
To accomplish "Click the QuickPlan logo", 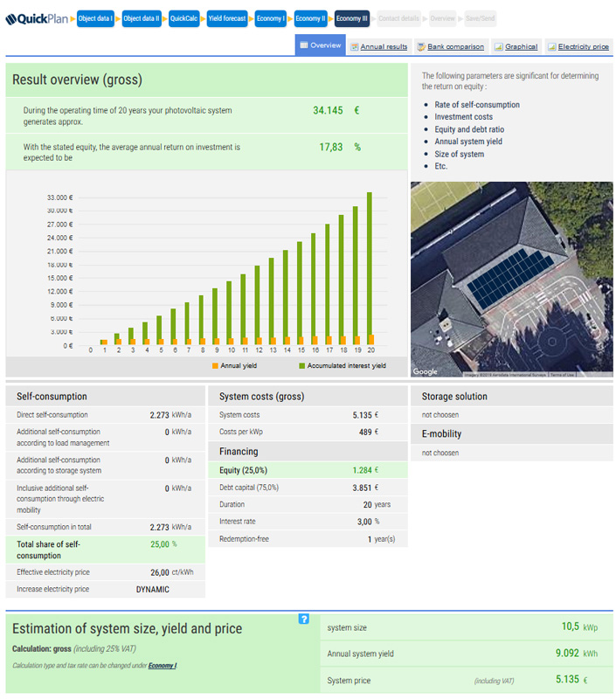I will 37,18.
